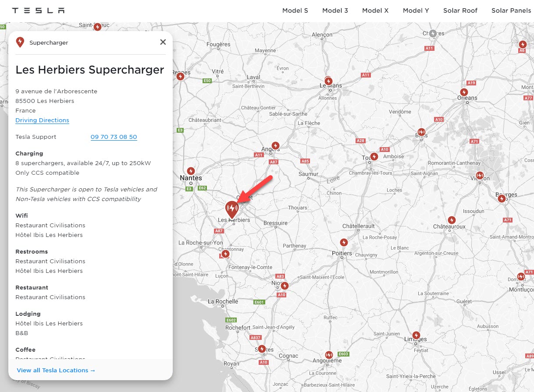The image size is (534, 392).
Task: Open the Driving Directions link
Action: pos(42,120)
